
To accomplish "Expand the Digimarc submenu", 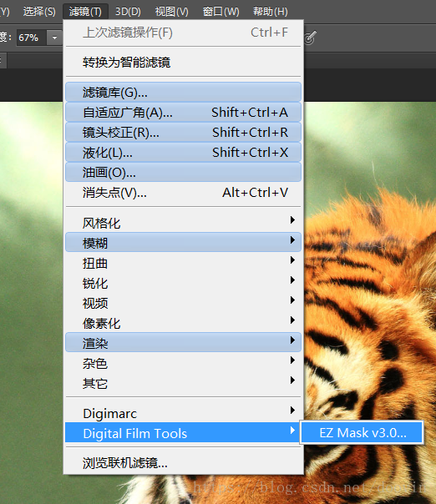I will point(184,413).
